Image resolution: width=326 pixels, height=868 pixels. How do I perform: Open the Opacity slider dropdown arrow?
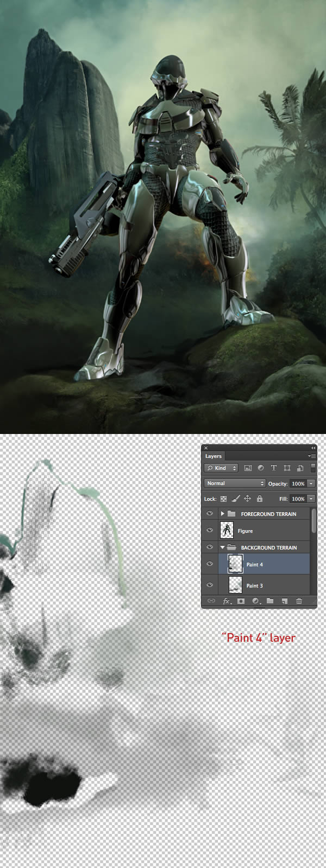pos(311,483)
